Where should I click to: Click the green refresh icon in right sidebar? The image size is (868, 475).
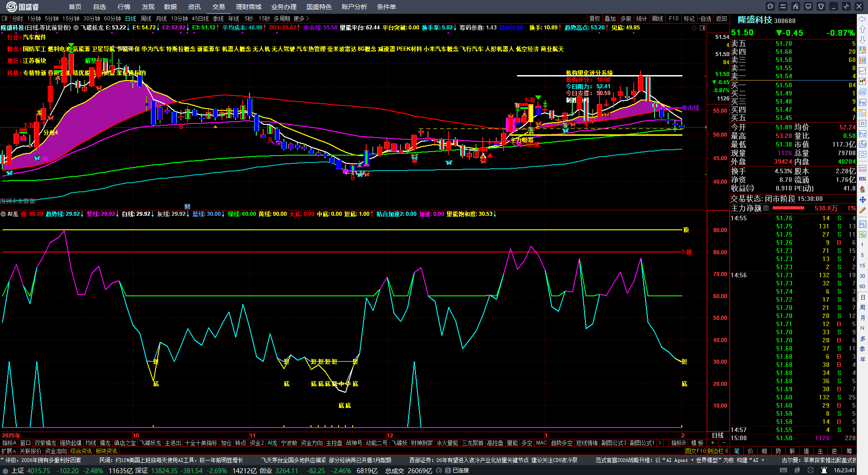[863, 234]
